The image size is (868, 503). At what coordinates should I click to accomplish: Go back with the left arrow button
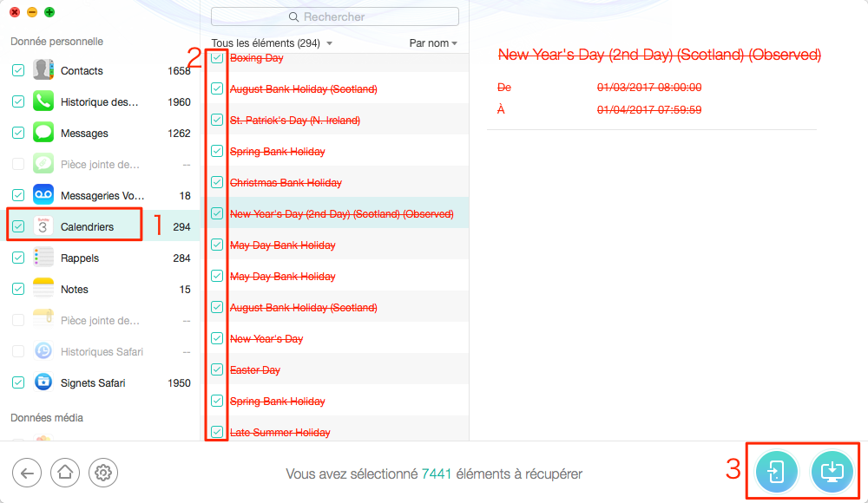pyautogui.click(x=27, y=474)
